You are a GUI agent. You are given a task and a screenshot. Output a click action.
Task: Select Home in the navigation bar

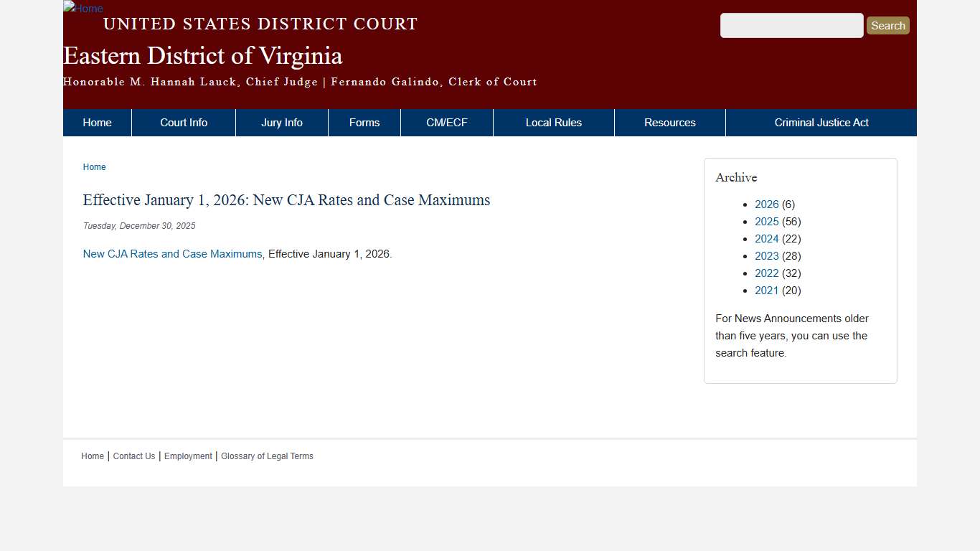(x=97, y=122)
